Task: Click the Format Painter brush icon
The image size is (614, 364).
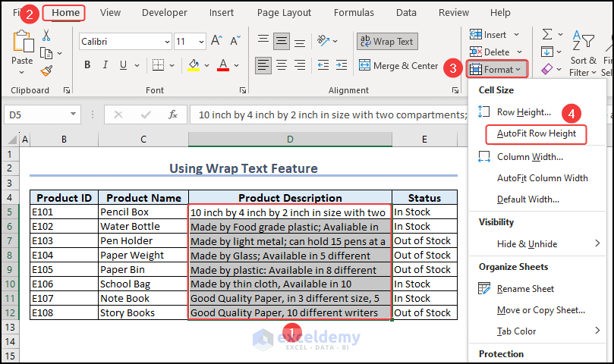Action: click(x=46, y=71)
